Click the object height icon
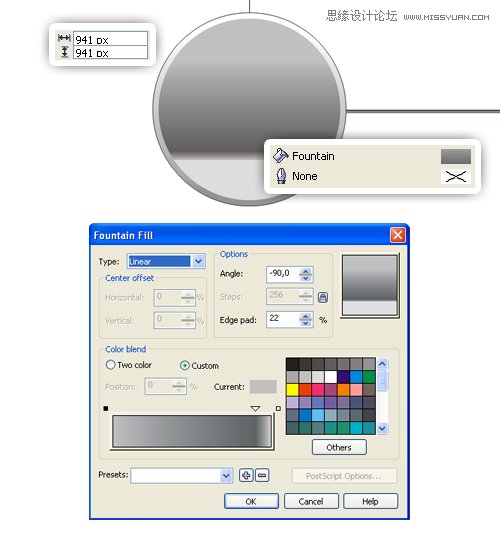500x541 pixels. coord(64,52)
